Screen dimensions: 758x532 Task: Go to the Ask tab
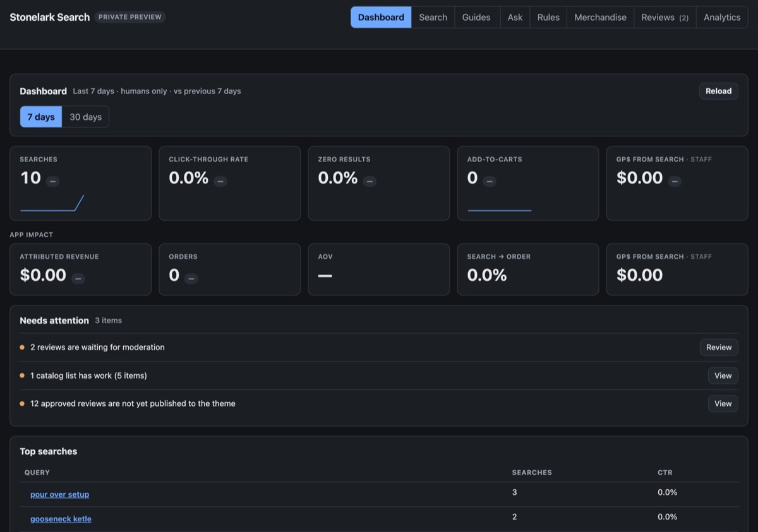(515, 17)
